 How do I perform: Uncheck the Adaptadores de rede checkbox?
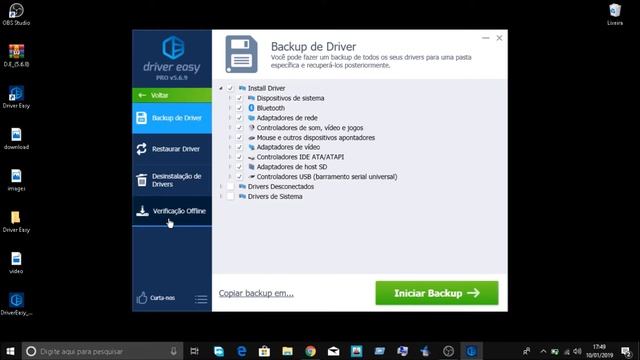pos(239,118)
